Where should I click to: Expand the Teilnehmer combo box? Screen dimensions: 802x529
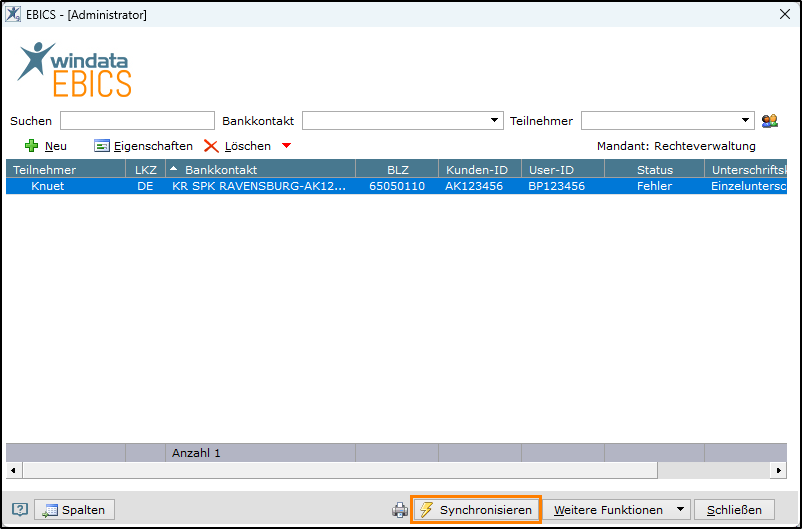pos(745,121)
